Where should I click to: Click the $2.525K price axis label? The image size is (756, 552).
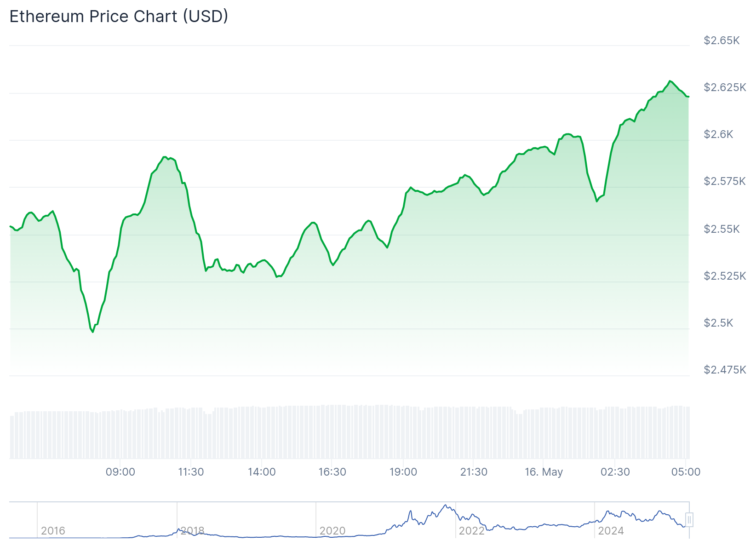(x=725, y=276)
